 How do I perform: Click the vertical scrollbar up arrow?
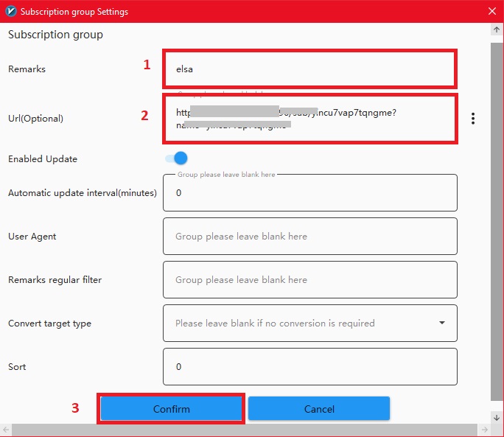click(x=497, y=30)
